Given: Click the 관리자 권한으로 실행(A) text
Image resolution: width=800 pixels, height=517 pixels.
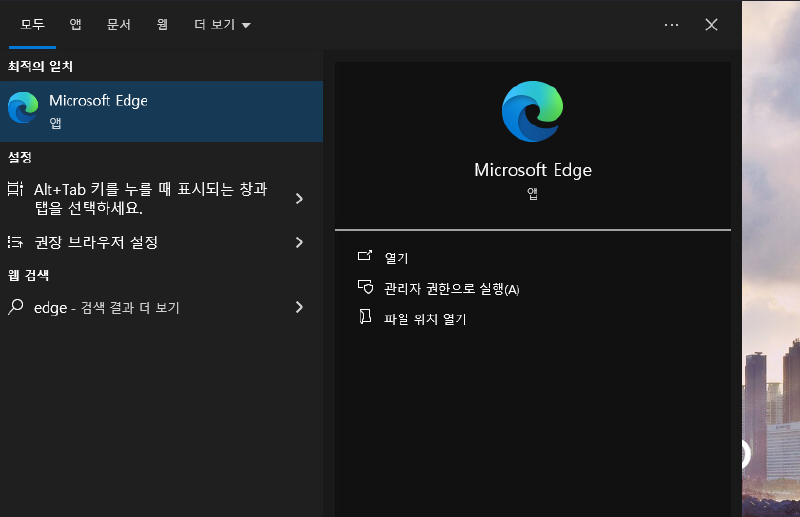Looking at the screenshot, I should point(452,289).
